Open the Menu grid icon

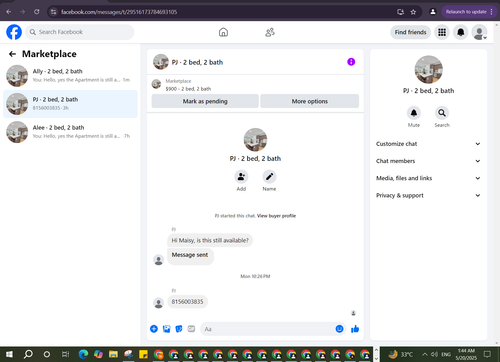coord(442,32)
